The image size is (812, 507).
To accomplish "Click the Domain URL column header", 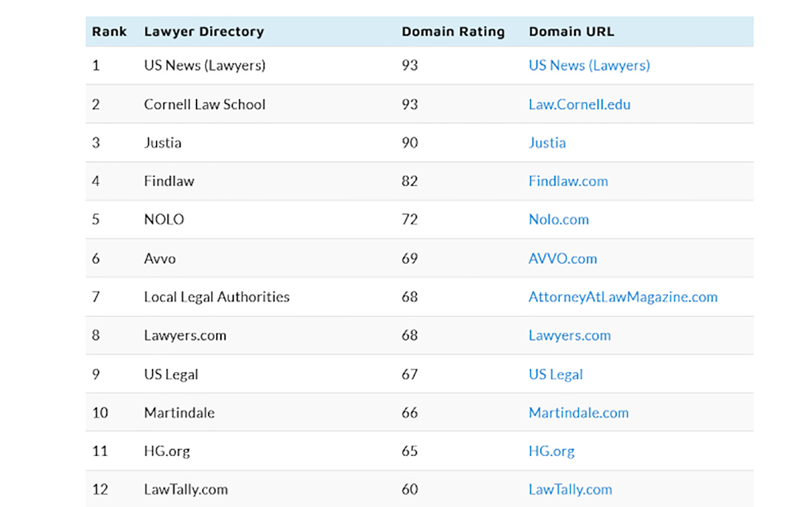I will [571, 32].
